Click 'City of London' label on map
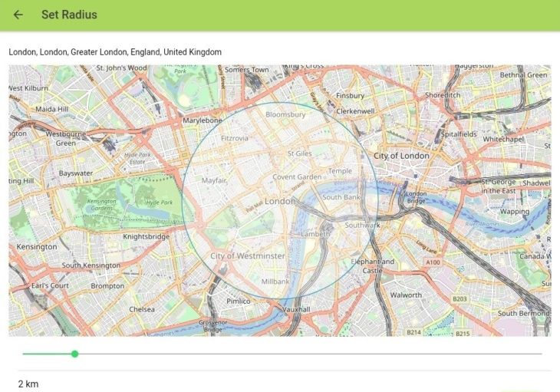 point(401,156)
